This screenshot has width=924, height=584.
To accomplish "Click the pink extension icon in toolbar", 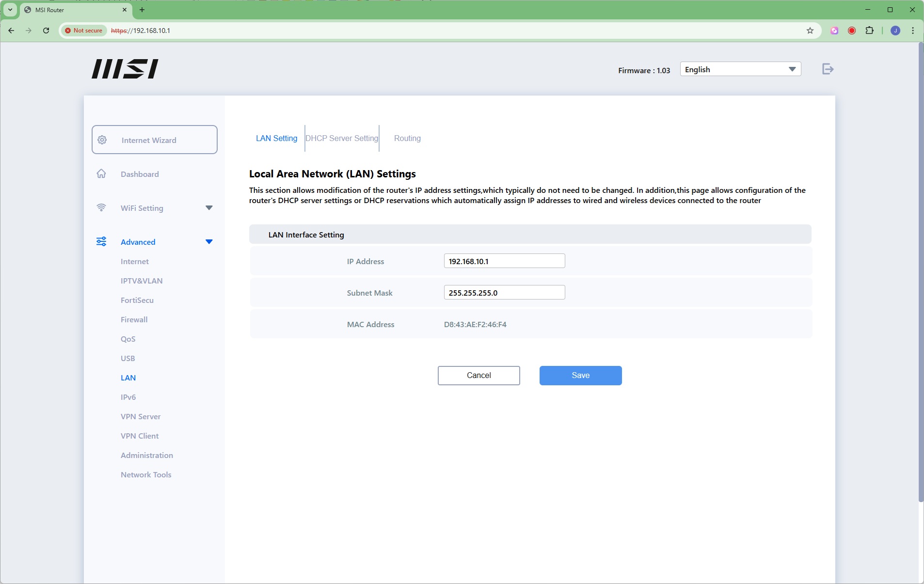I will (834, 31).
